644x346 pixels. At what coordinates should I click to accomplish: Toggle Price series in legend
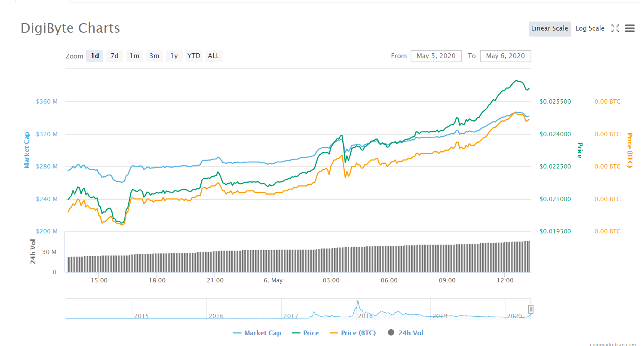click(x=306, y=333)
